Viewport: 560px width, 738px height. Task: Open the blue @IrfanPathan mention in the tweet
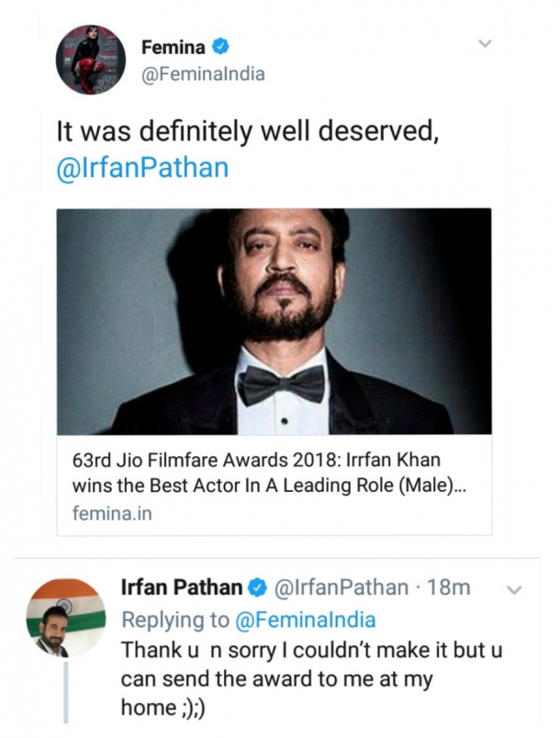[142, 171]
